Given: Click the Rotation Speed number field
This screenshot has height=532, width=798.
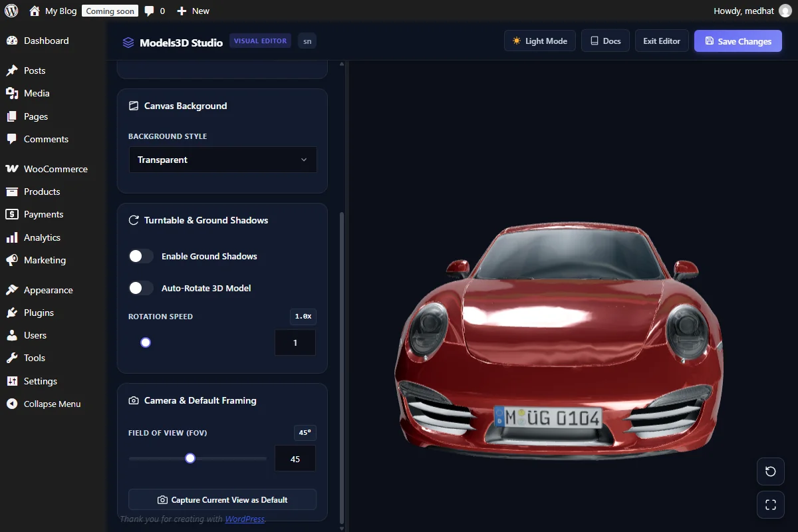Looking at the screenshot, I should click(x=295, y=342).
